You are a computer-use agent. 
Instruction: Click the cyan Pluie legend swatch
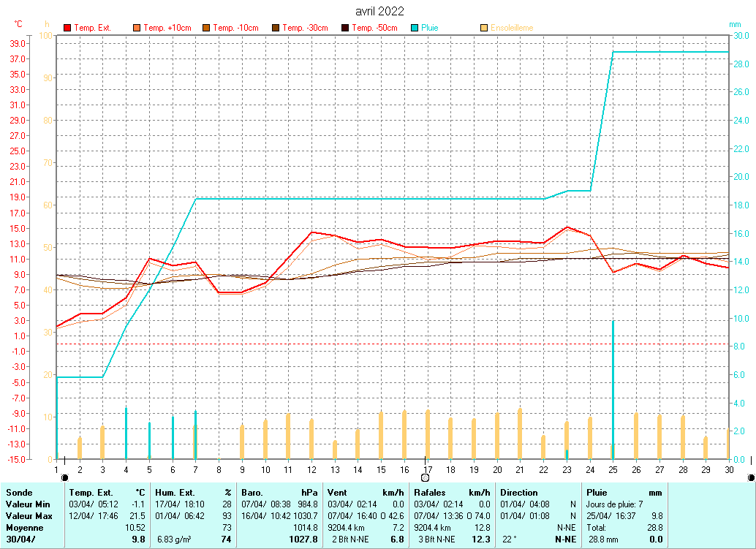[x=415, y=28]
